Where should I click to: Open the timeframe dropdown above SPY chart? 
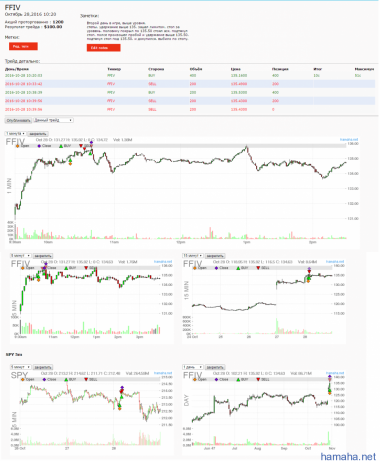[21, 367]
